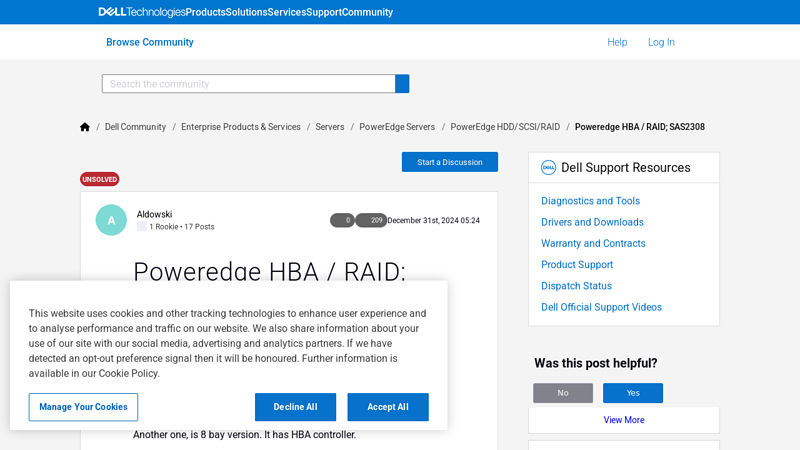Open Diagnostics and Tools
The width and height of the screenshot is (800, 450).
coord(590,201)
